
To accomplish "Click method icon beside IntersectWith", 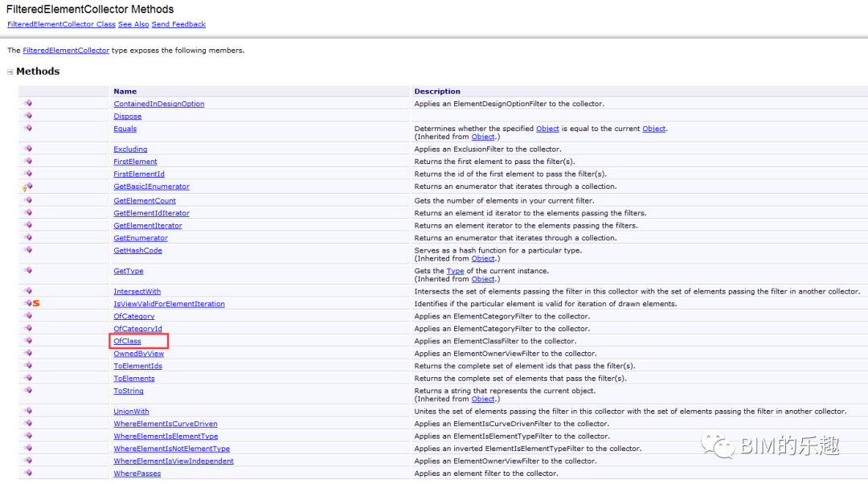I will [28, 291].
